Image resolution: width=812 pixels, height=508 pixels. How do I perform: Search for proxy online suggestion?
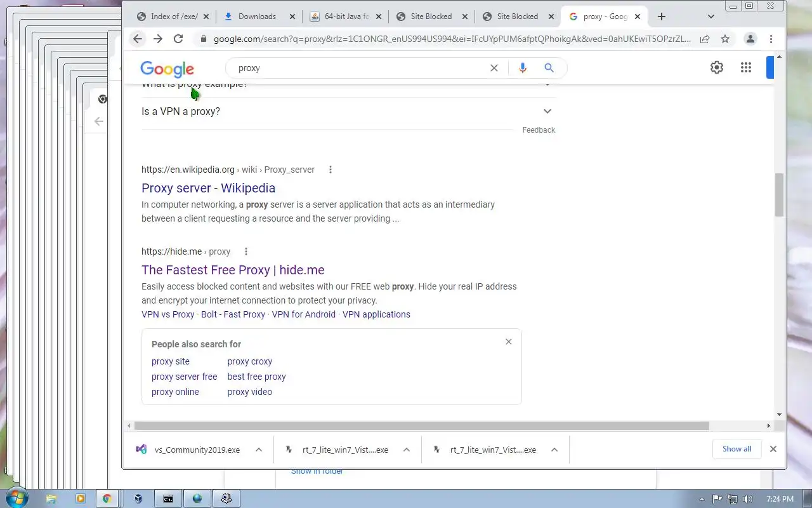tap(175, 392)
